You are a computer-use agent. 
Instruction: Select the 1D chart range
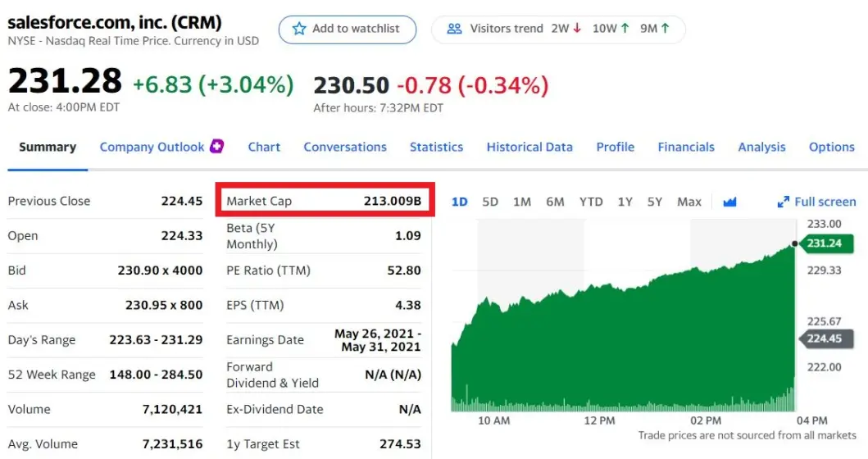pyautogui.click(x=460, y=202)
